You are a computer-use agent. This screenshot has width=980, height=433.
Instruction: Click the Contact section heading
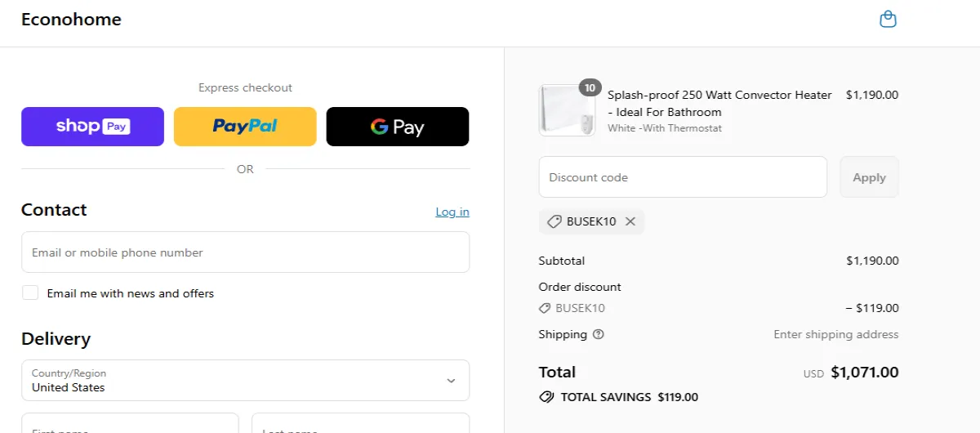click(x=54, y=210)
